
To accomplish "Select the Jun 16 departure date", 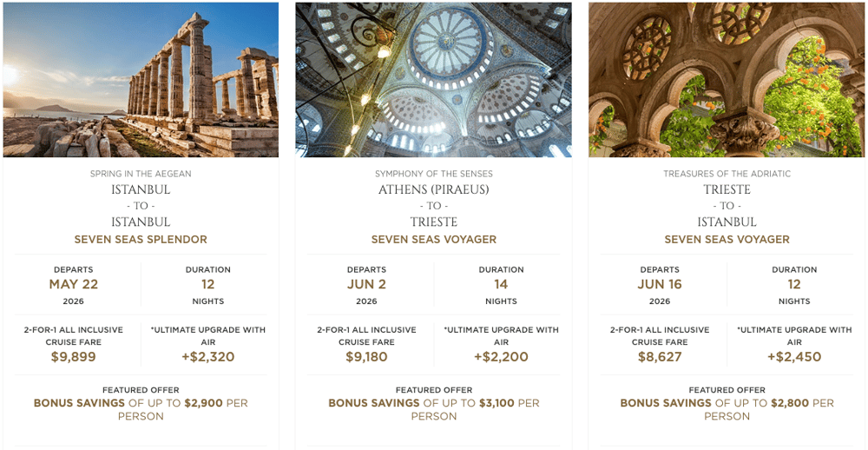I will click(660, 284).
